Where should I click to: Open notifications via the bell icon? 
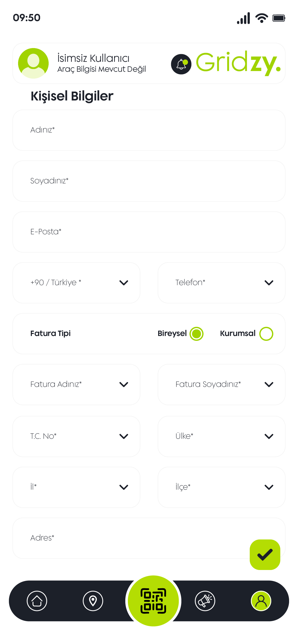pos(181,64)
